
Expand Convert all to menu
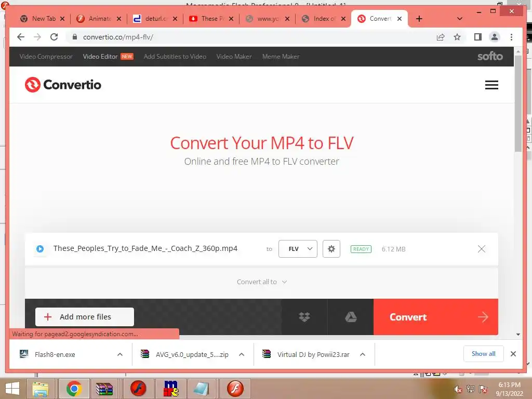pyautogui.click(x=262, y=282)
